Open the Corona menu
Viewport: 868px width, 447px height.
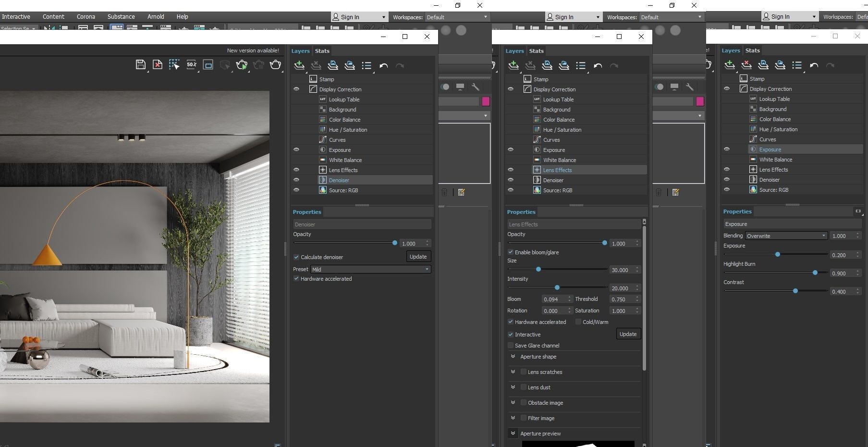point(86,16)
